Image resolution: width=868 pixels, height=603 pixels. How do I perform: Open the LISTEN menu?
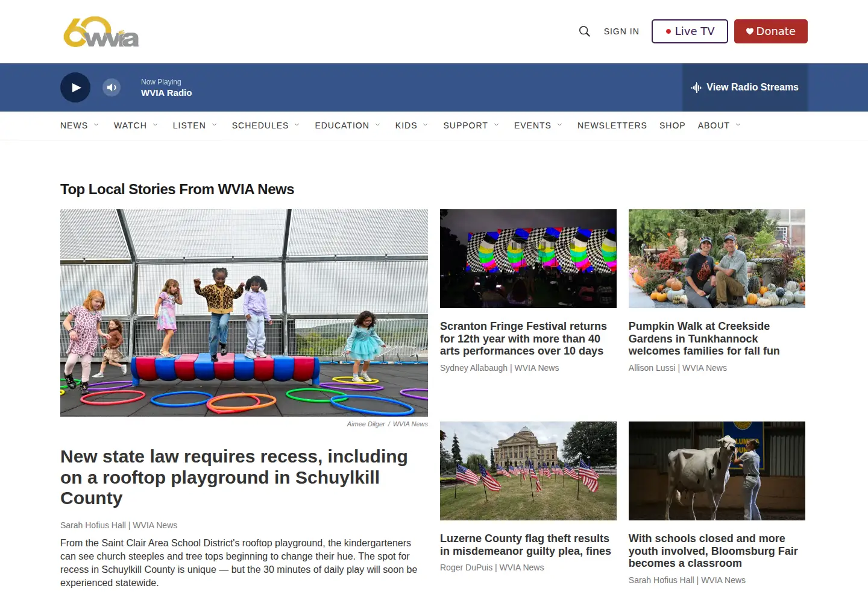tap(189, 125)
